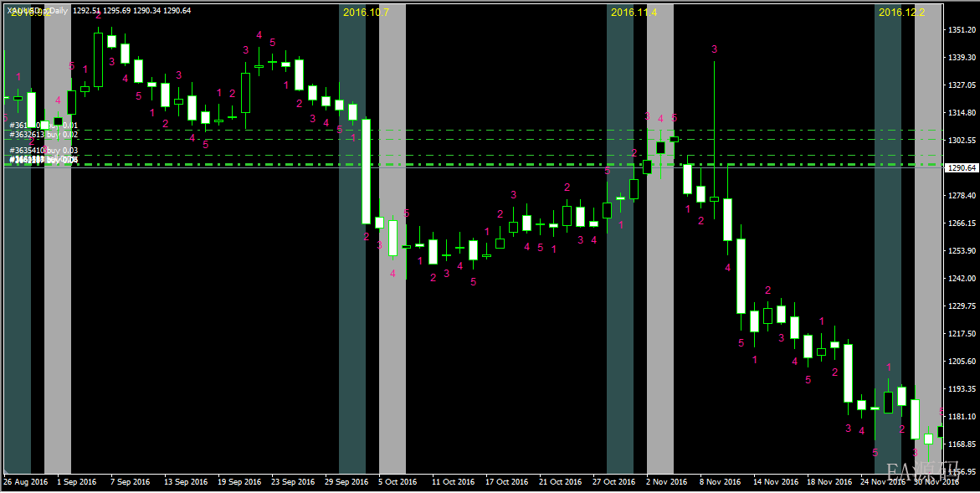This screenshot has height=493, width=980.
Task: Click the yellow 2016.10.7 date label
Action: point(367,12)
